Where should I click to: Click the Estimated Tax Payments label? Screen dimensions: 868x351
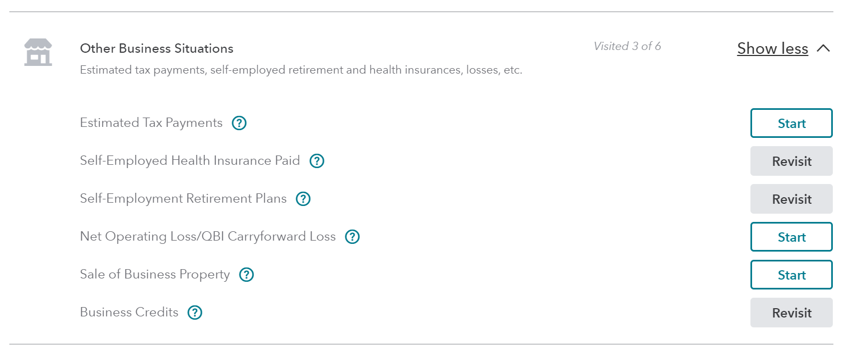[x=151, y=123]
